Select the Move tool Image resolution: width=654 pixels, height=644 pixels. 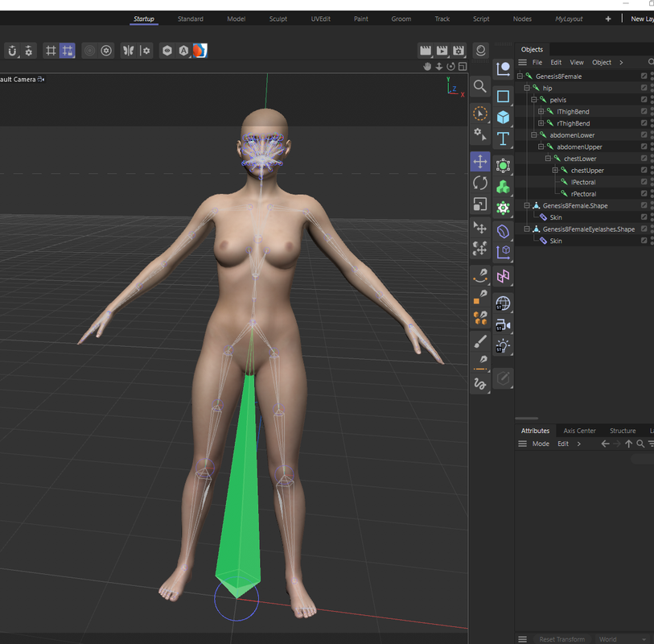[x=480, y=162]
